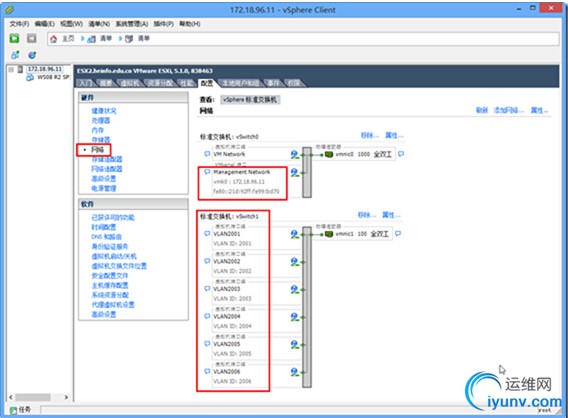
Task: Open the 清单(N) menu
Action: click(99, 24)
